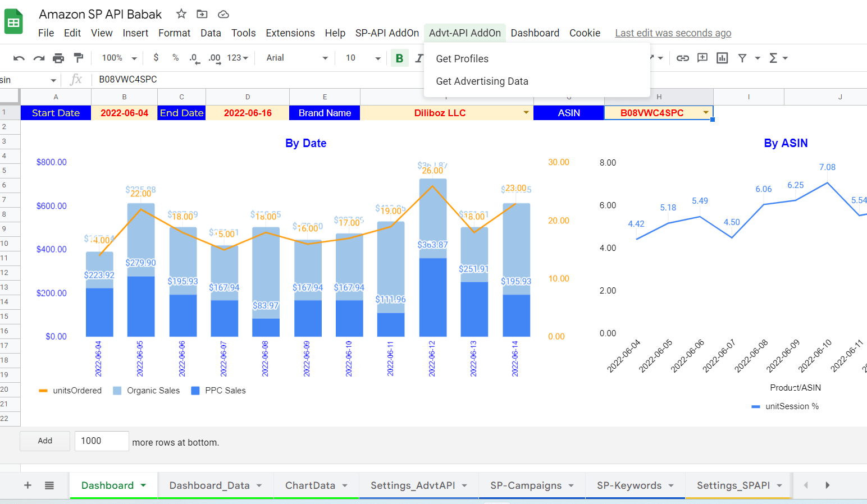Open the Functions sigma menu

pos(778,58)
